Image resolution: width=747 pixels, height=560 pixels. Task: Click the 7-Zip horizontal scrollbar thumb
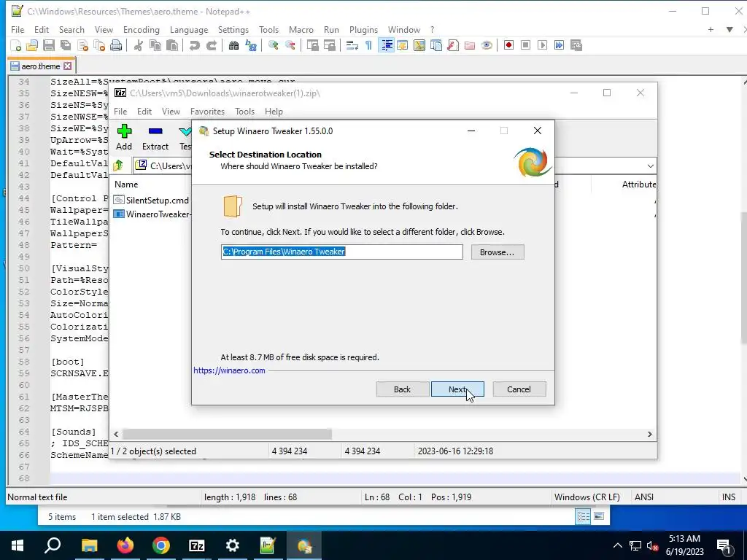[227, 435]
